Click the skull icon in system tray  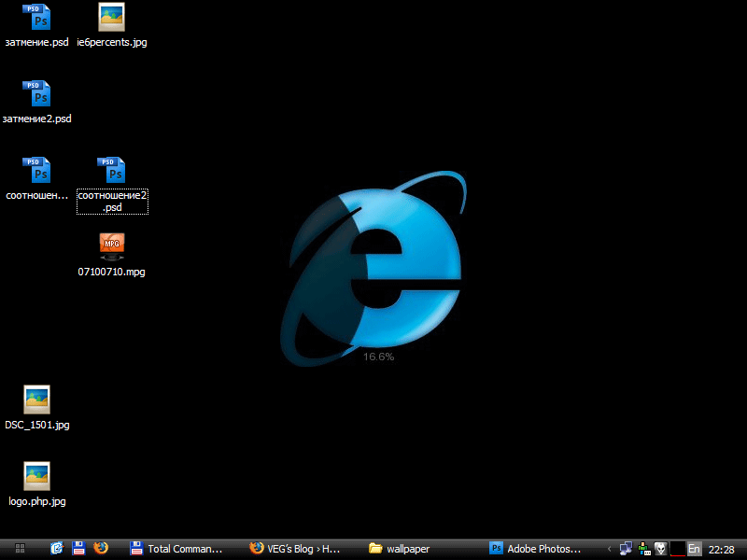(660, 549)
